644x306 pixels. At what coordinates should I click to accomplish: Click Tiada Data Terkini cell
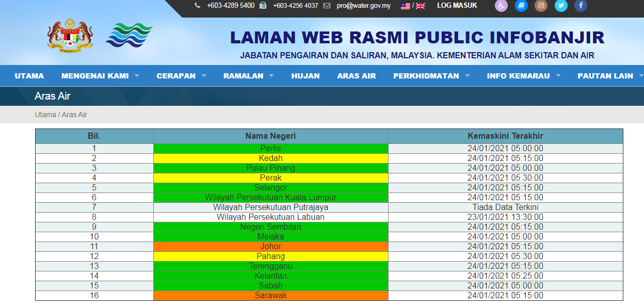(506, 207)
